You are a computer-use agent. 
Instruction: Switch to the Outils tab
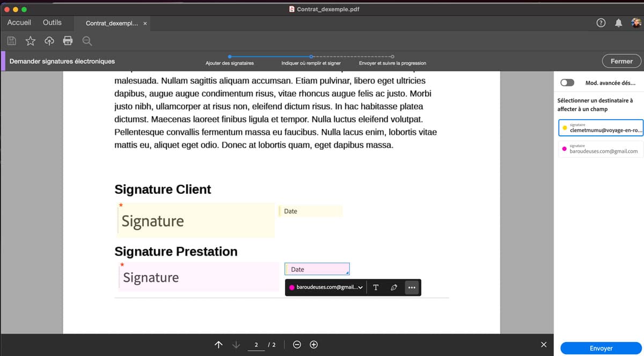click(52, 23)
